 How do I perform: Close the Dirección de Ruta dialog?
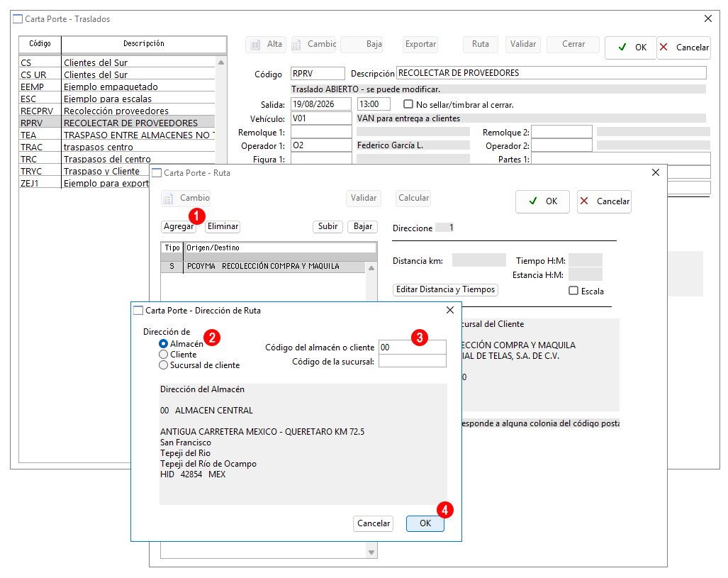click(x=450, y=310)
